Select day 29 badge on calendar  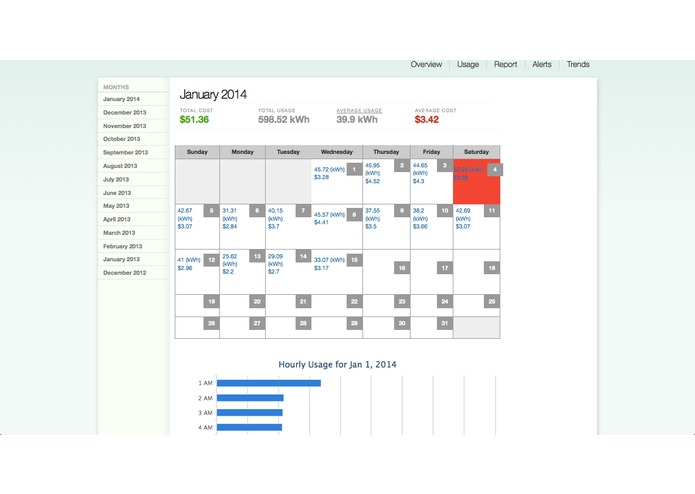pyautogui.click(x=354, y=323)
